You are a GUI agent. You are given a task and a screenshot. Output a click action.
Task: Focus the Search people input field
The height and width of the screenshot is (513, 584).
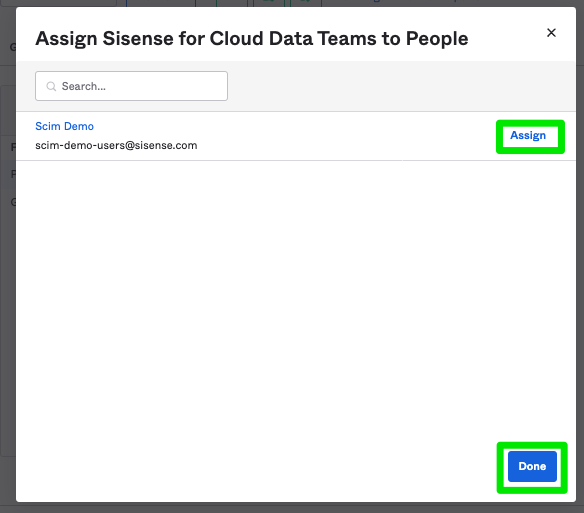(x=131, y=86)
